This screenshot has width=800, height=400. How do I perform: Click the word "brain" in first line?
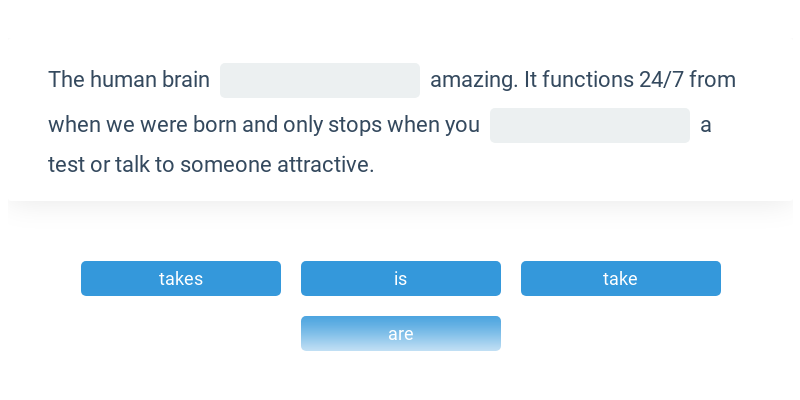(186, 80)
